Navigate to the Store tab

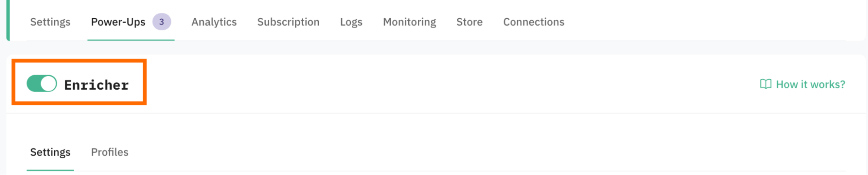(x=469, y=22)
